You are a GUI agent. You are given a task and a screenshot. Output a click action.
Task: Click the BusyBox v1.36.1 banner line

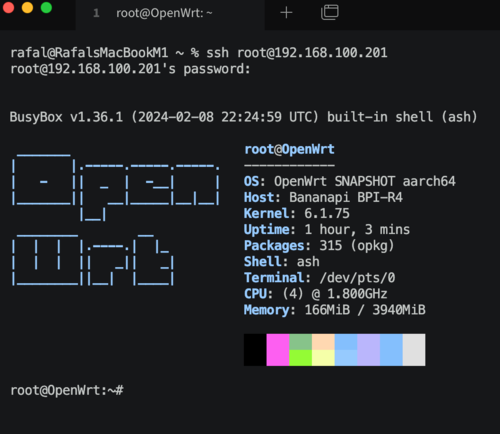pos(243,117)
